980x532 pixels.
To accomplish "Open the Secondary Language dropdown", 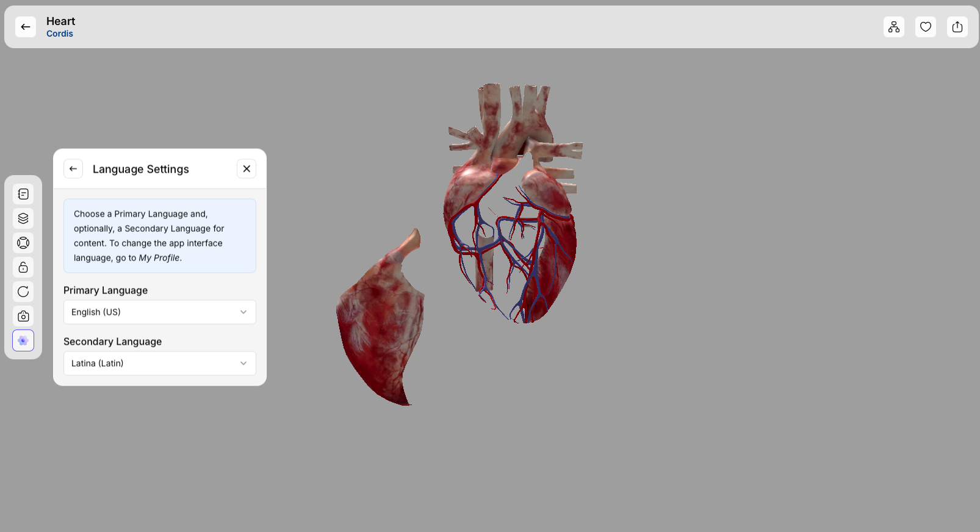I will pos(159,364).
